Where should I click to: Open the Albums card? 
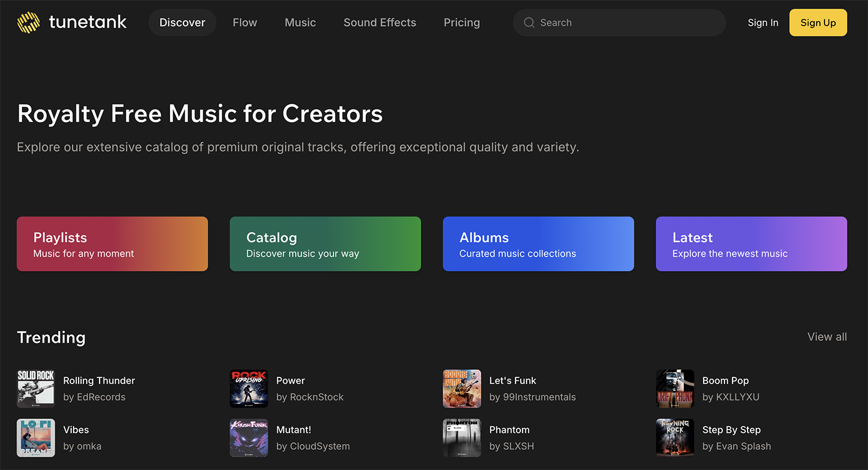538,244
